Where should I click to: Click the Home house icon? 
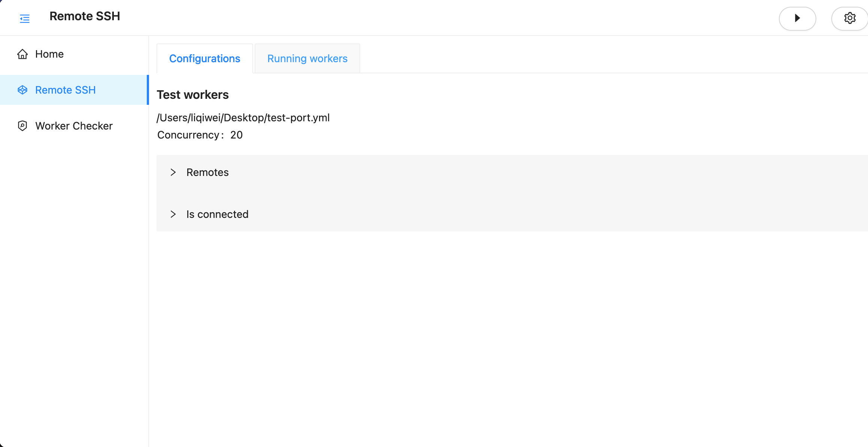22,54
